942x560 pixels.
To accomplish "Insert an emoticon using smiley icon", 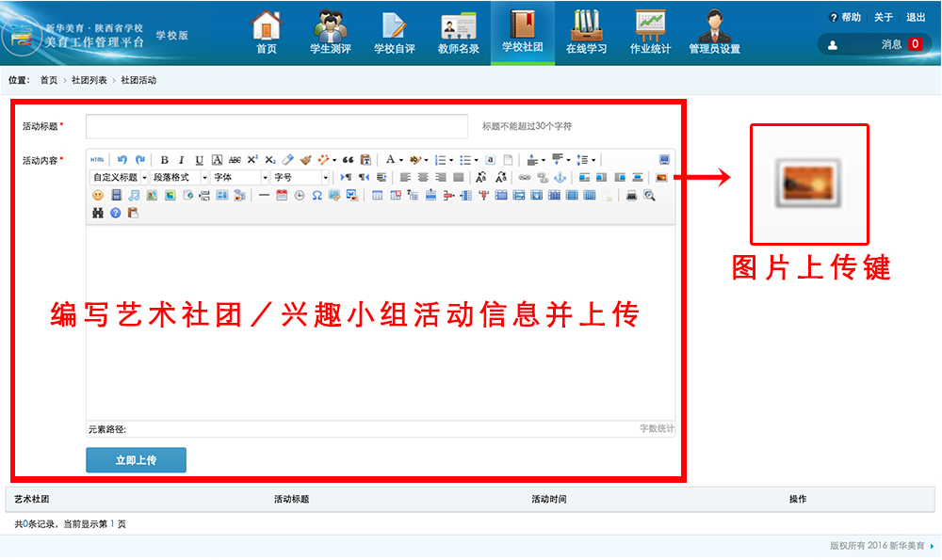I will click(98, 196).
